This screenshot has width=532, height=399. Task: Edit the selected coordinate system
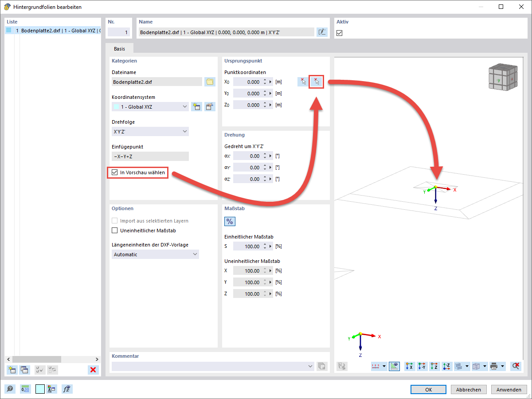[210, 106]
